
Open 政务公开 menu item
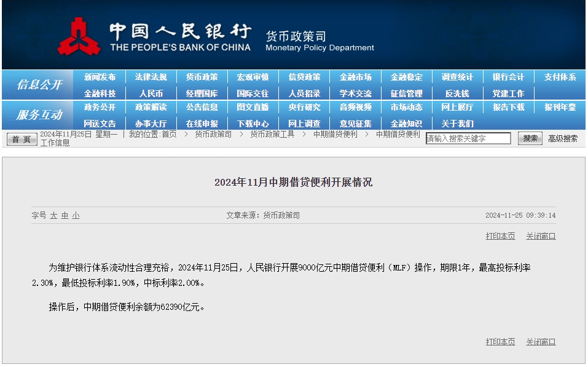click(x=100, y=108)
